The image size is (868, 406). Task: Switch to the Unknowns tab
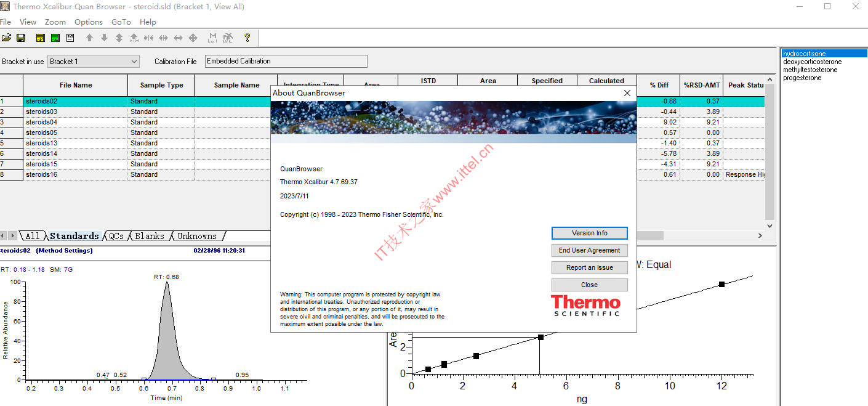[x=197, y=236]
